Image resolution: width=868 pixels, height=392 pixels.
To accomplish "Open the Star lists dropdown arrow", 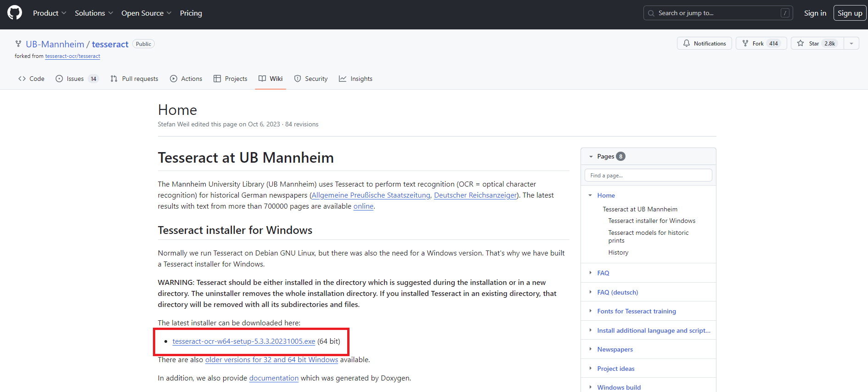I will click(851, 43).
